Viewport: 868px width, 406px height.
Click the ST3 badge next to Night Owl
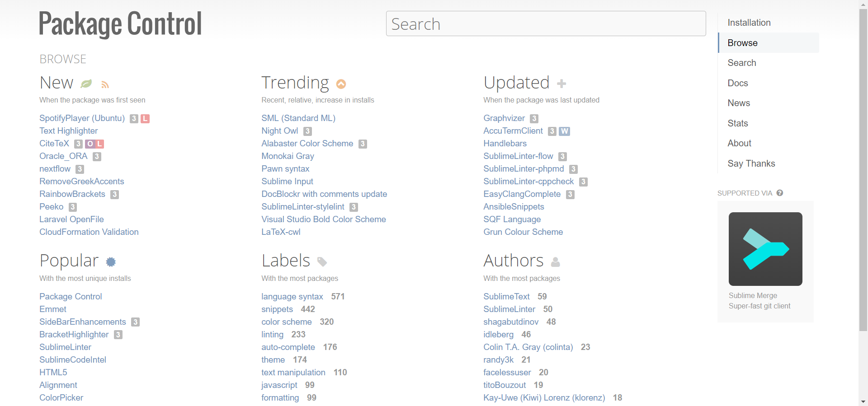[x=307, y=131]
